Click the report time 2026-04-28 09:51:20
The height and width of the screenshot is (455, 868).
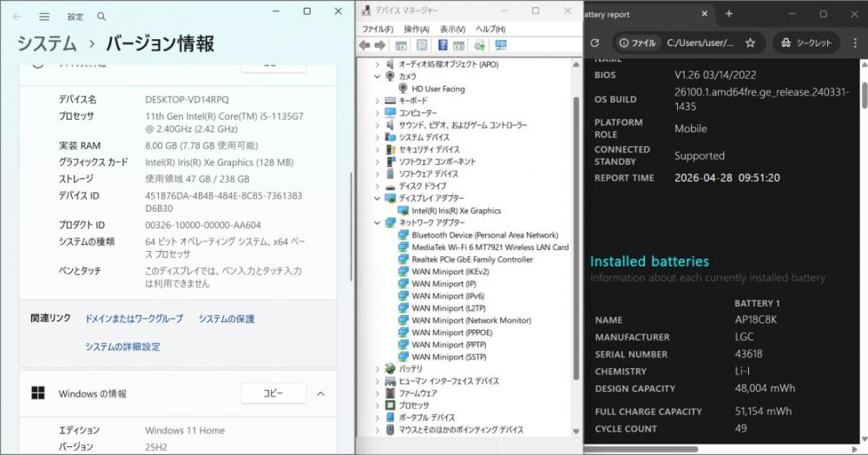pyautogui.click(x=727, y=178)
